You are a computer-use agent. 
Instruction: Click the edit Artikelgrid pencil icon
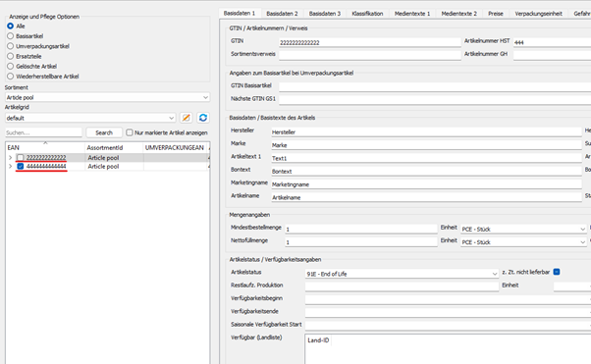[x=186, y=118]
